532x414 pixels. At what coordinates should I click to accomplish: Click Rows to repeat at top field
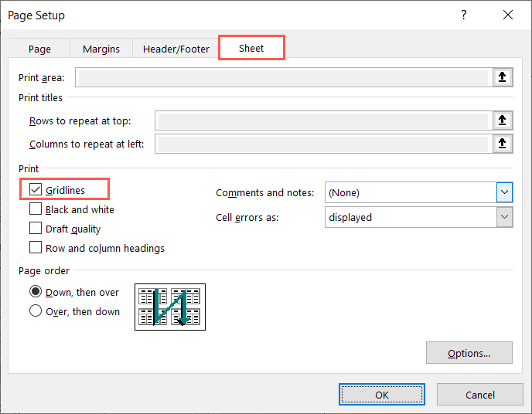click(x=324, y=120)
